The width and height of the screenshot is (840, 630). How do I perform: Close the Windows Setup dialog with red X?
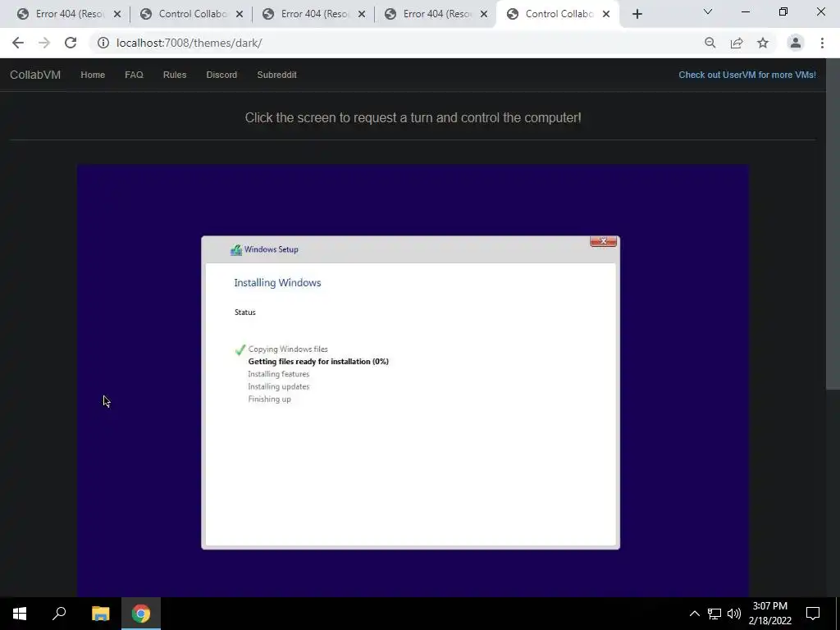tap(603, 242)
